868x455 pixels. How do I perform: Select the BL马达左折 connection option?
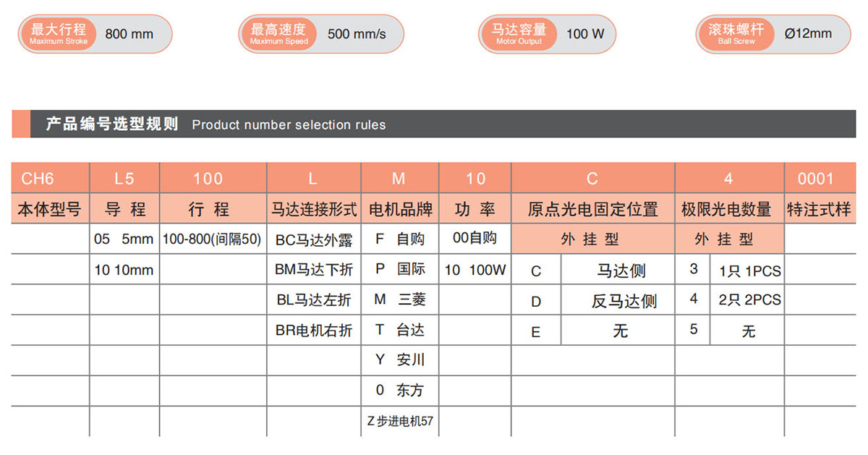click(x=314, y=299)
